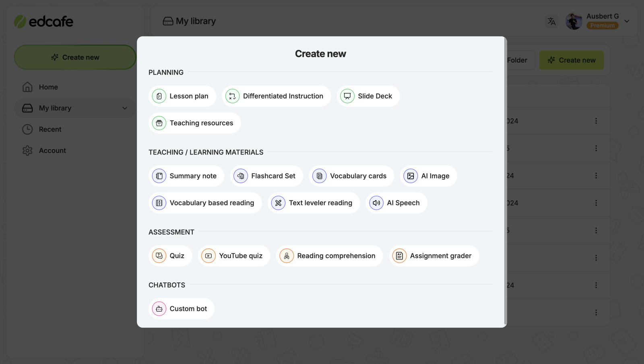
Task: Open Recent in the sidebar
Action: click(50, 130)
